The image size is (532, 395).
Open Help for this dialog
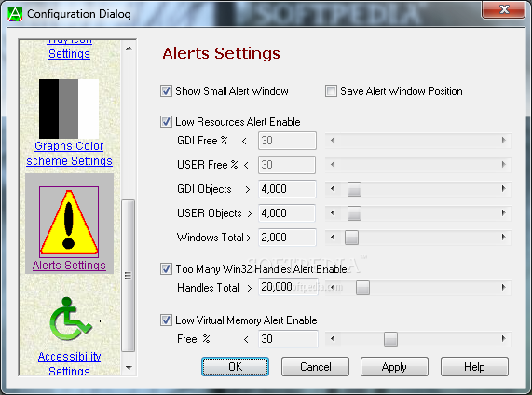[x=474, y=366]
